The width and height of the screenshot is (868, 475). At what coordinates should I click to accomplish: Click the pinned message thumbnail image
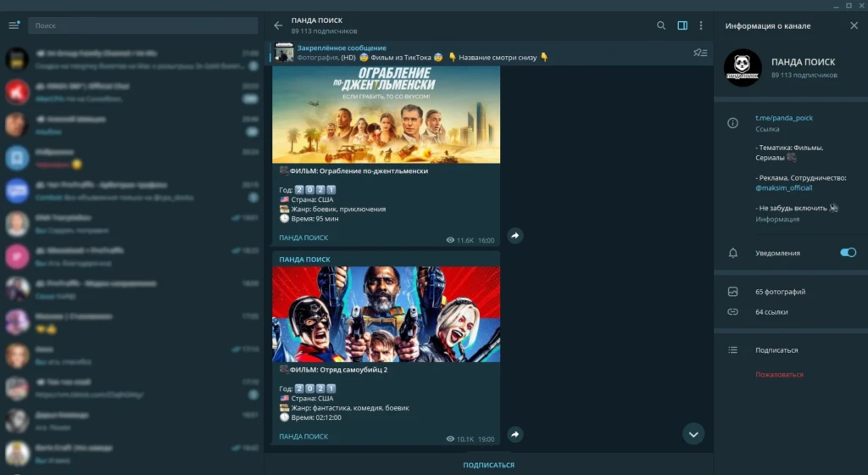click(284, 53)
